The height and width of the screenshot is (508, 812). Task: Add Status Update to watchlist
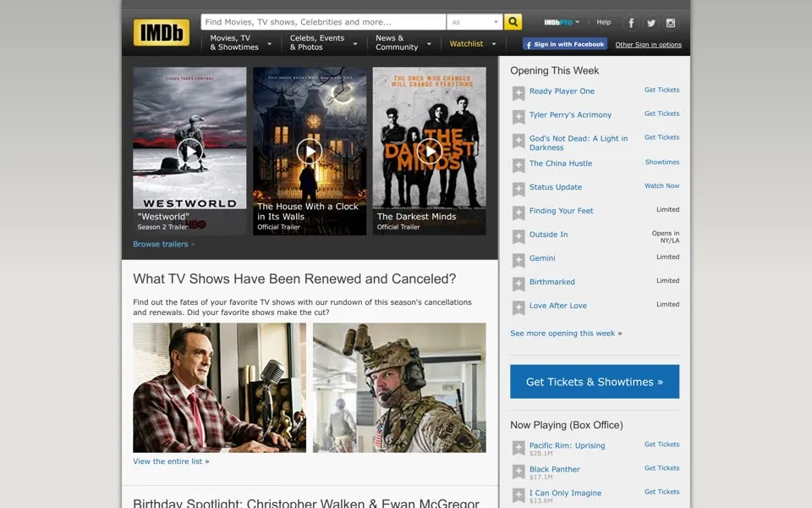click(x=518, y=189)
